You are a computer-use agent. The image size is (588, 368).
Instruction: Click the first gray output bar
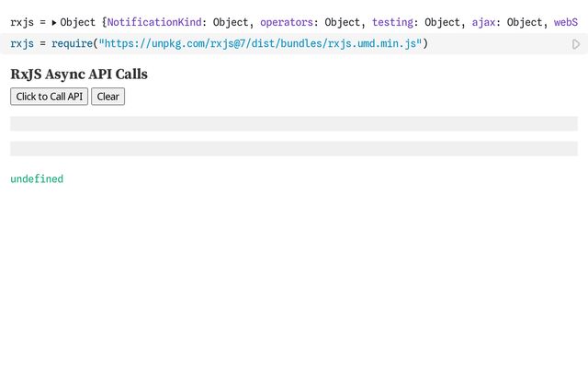[x=294, y=123]
